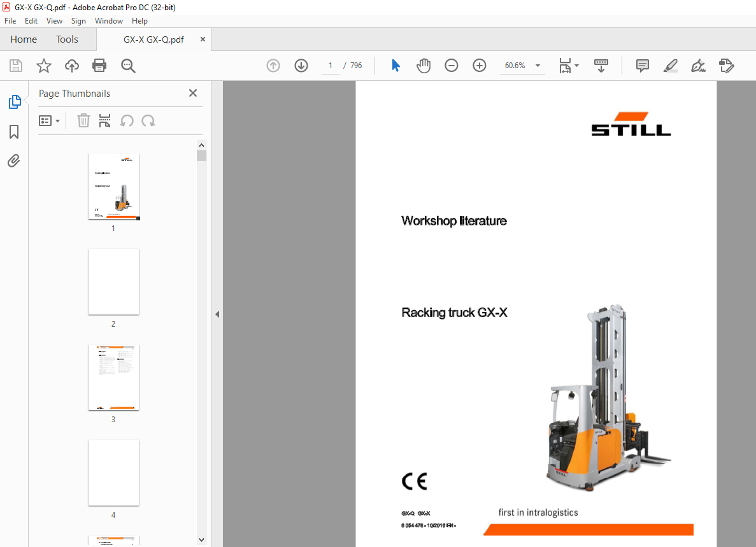Select page 3 thumbnail
The width and height of the screenshot is (756, 547).
click(114, 378)
